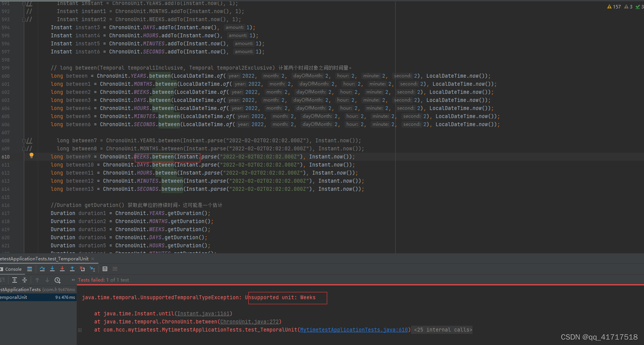
Task: Click the debugger threads layout icon
Action: (x=30, y=269)
